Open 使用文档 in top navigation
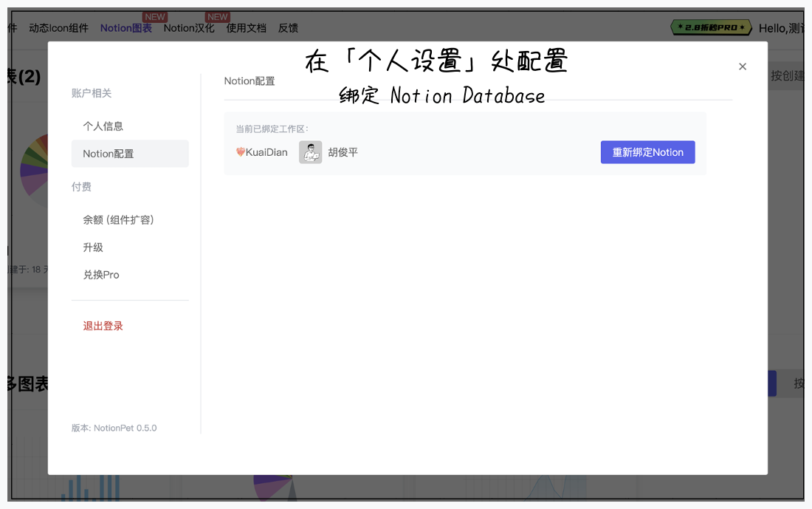Viewport: 812px width, 509px height. pos(246,28)
